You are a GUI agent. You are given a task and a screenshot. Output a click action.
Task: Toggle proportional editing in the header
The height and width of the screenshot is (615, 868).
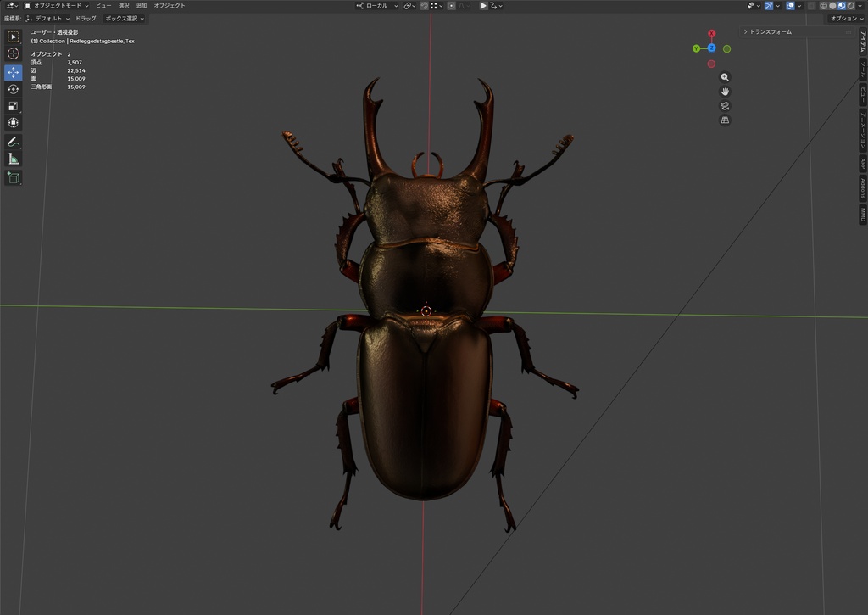tap(451, 6)
